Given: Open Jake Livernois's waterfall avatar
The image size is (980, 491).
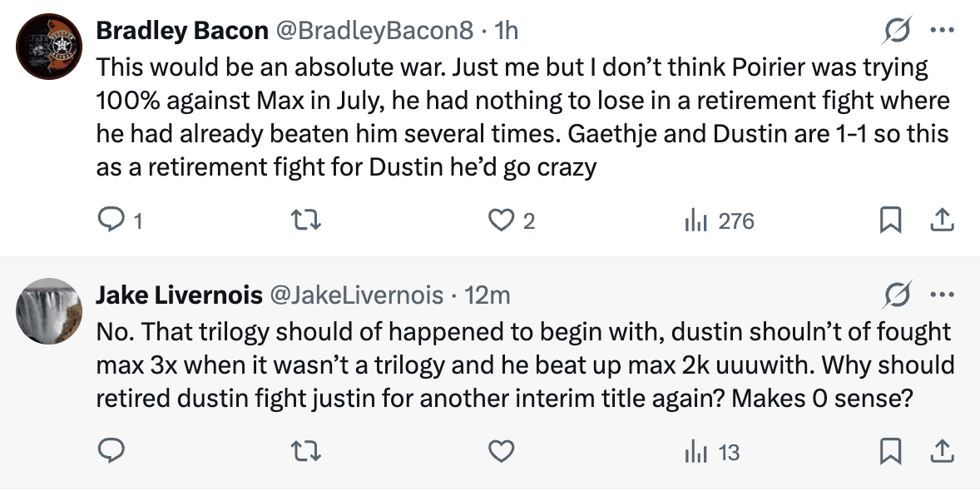Looking at the screenshot, I should click(47, 310).
